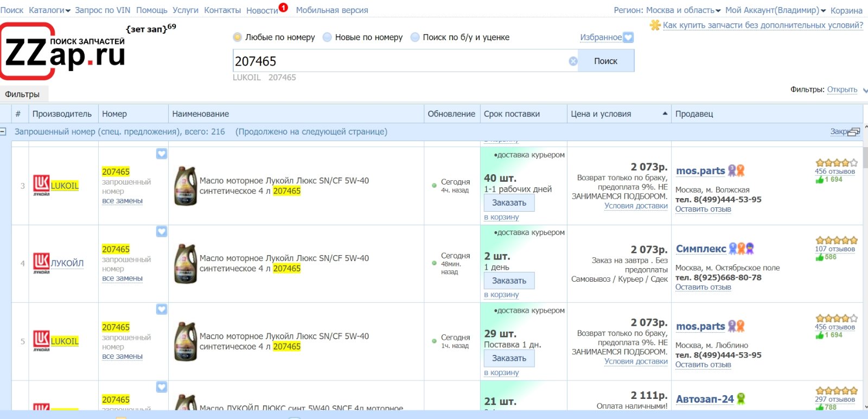This screenshot has height=419, width=868.
Task: Open 'Как купить запчасти без дополнительных условий?' link
Action: (x=763, y=25)
